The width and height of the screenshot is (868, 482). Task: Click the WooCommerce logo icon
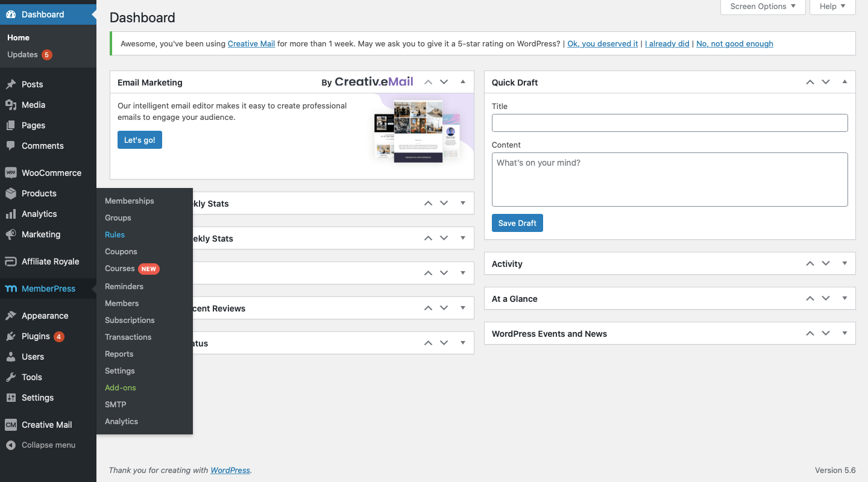coord(11,173)
